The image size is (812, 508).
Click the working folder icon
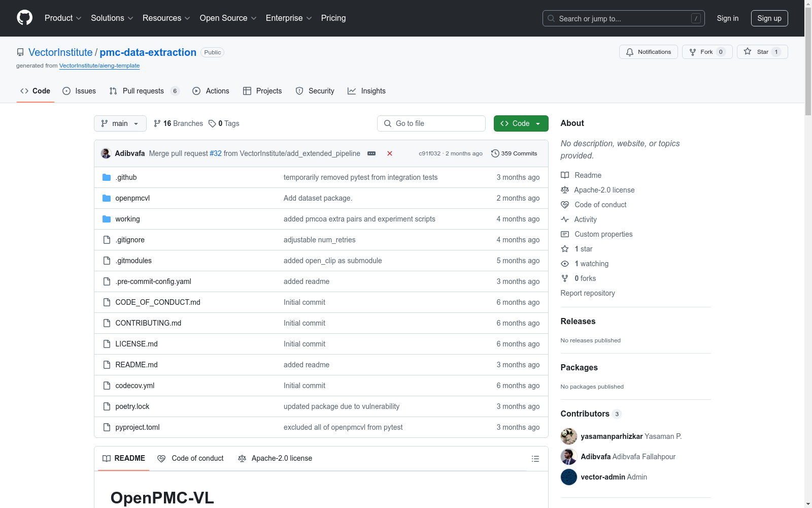pos(107,219)
